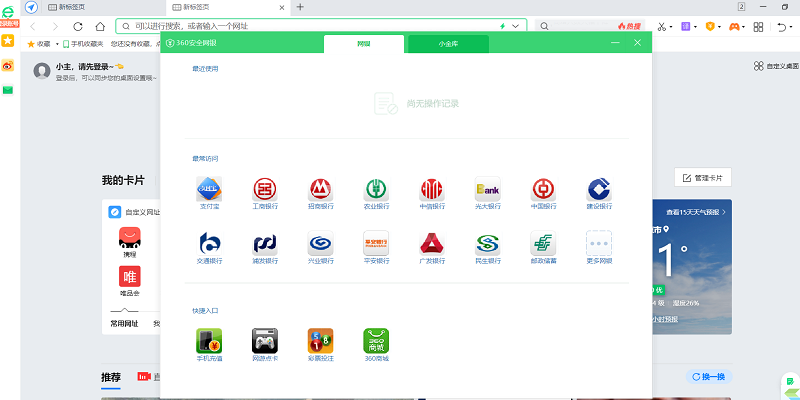Choose the 中信银行 bank icon
800x400 pixels.
pyautogui.click(x=432, y=189)
